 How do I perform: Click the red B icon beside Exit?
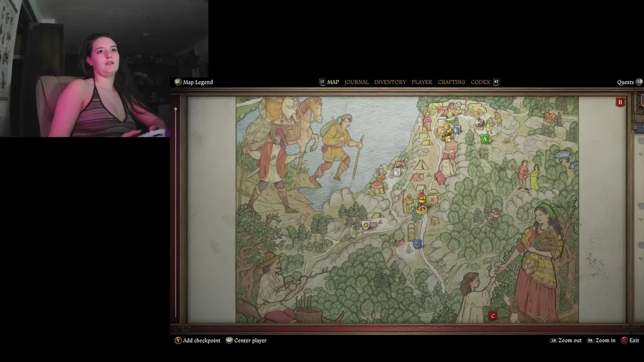[624, 340]
